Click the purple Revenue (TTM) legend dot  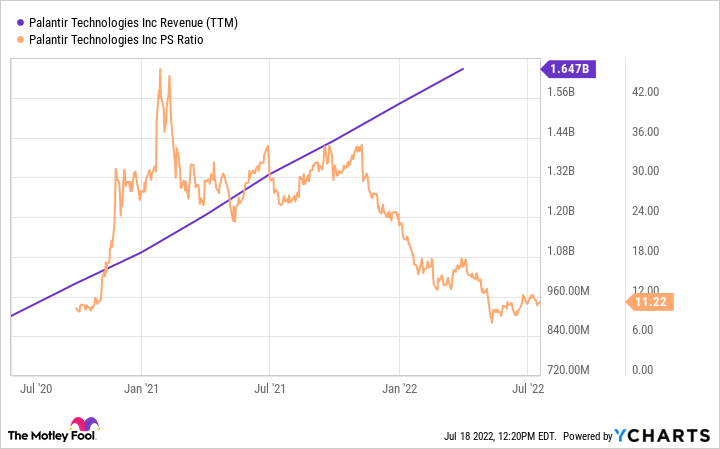click(20, 22)
